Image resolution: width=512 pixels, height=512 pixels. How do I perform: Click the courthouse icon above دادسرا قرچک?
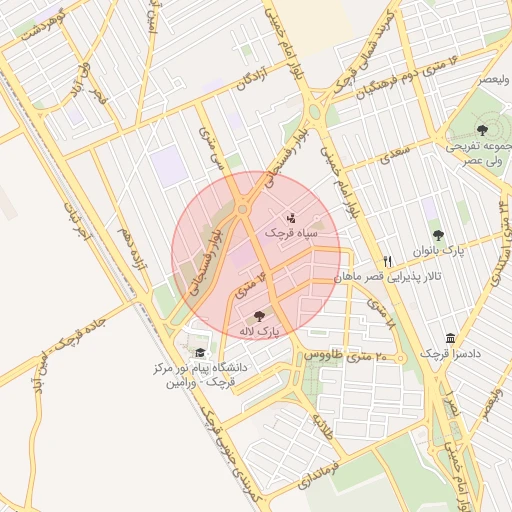[x=450, y=338]
